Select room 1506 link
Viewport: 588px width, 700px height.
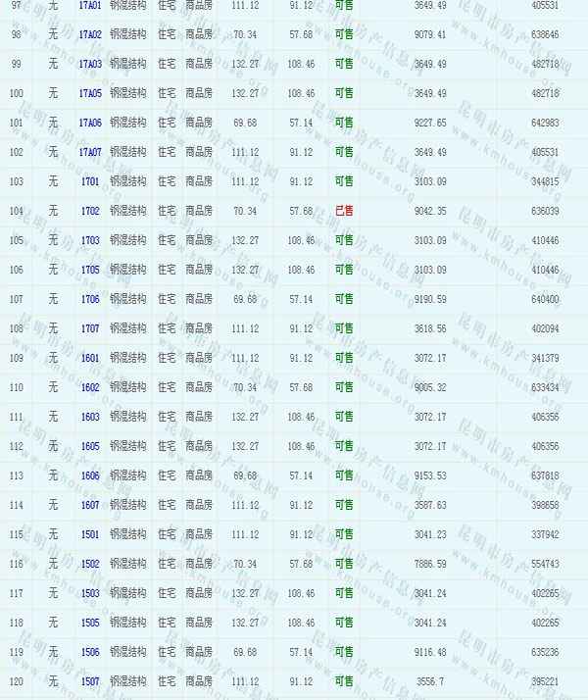point(90,653)
